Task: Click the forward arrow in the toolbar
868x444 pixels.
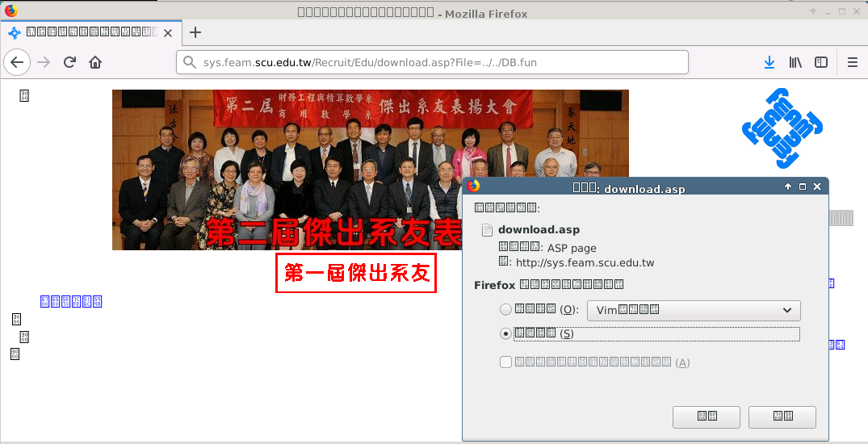Action: pyautogui.click(x=44, y=62)
